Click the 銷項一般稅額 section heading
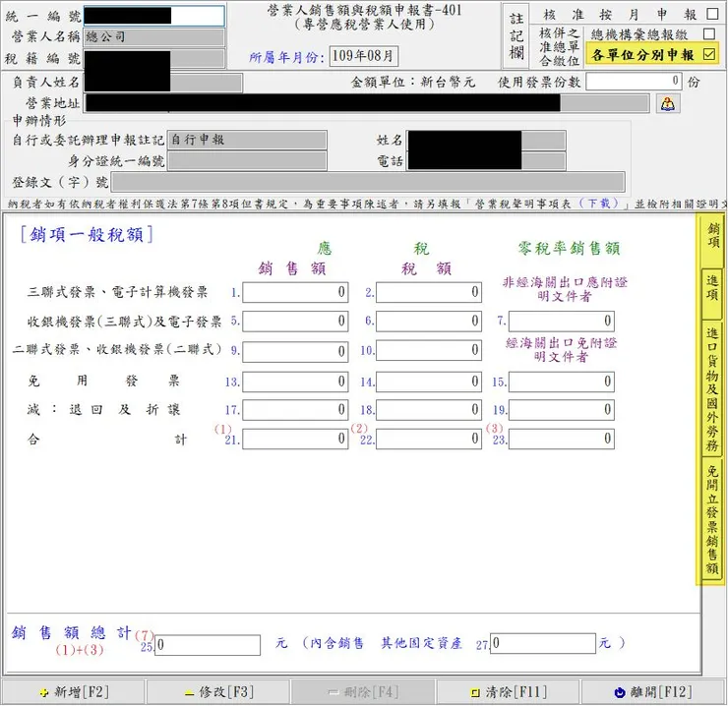This screenshot has width=728, height=706. point(87,234)
